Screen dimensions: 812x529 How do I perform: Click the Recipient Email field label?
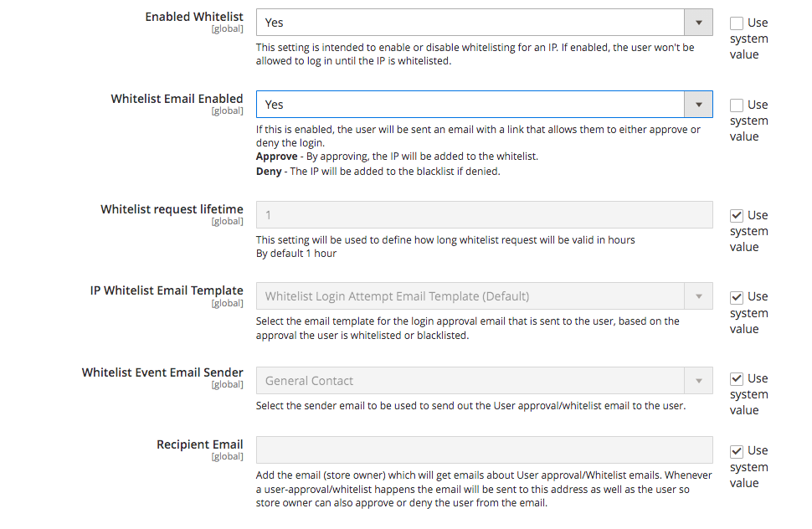(199, 444)
